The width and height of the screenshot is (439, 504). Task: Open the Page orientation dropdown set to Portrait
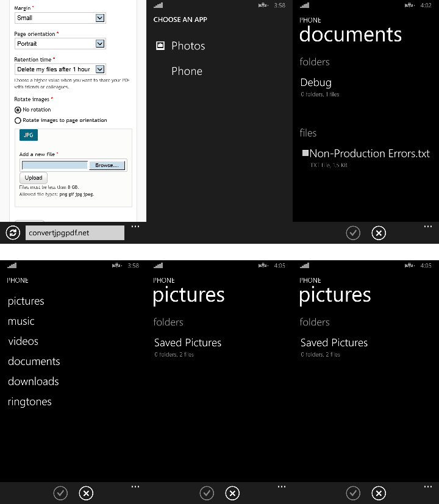pos(60,44)
